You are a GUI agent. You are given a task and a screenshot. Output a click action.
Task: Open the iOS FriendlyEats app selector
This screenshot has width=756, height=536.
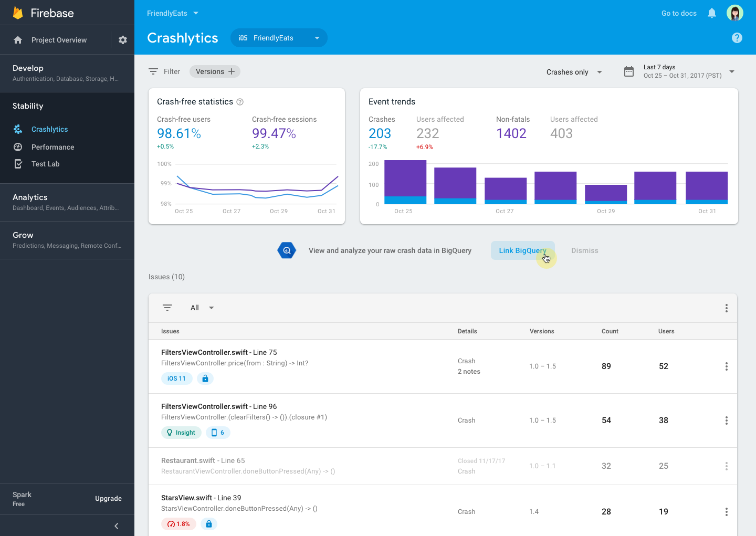pyautogui.click(x=279, y=38)
